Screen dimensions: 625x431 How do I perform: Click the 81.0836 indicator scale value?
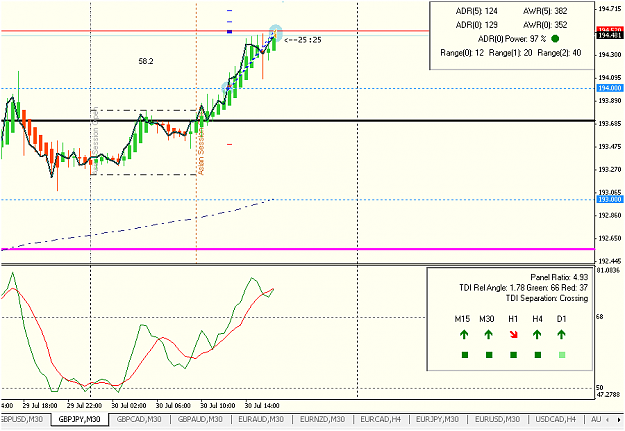609,271
